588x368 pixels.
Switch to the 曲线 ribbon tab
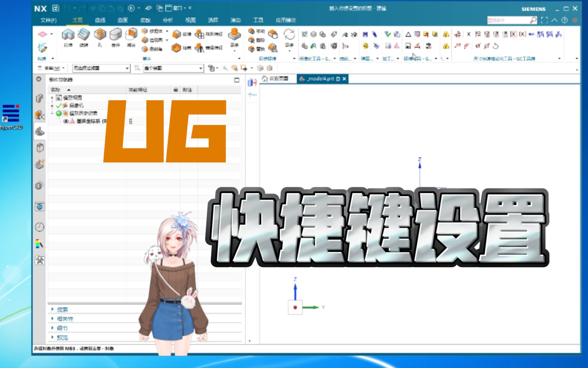coord(100,20)
